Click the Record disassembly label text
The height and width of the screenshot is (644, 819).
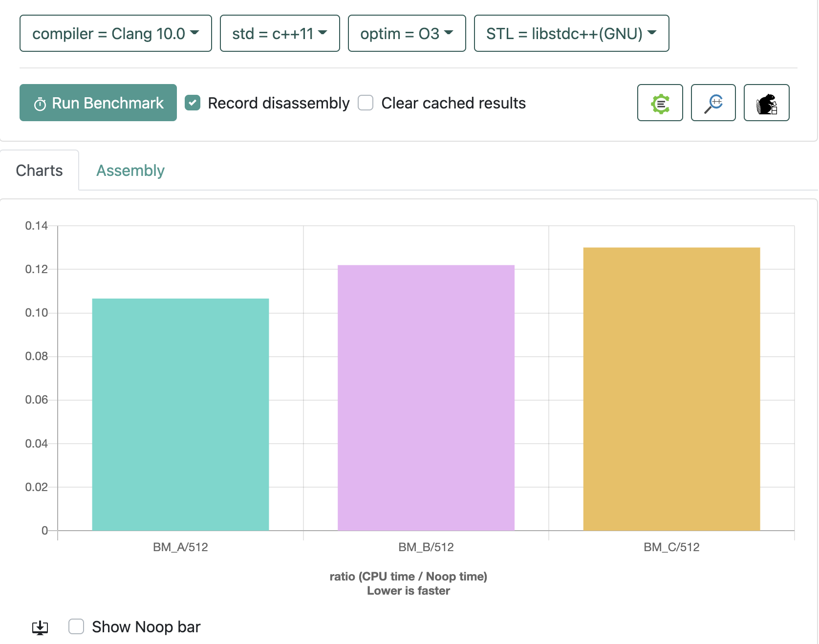point(279,103)
